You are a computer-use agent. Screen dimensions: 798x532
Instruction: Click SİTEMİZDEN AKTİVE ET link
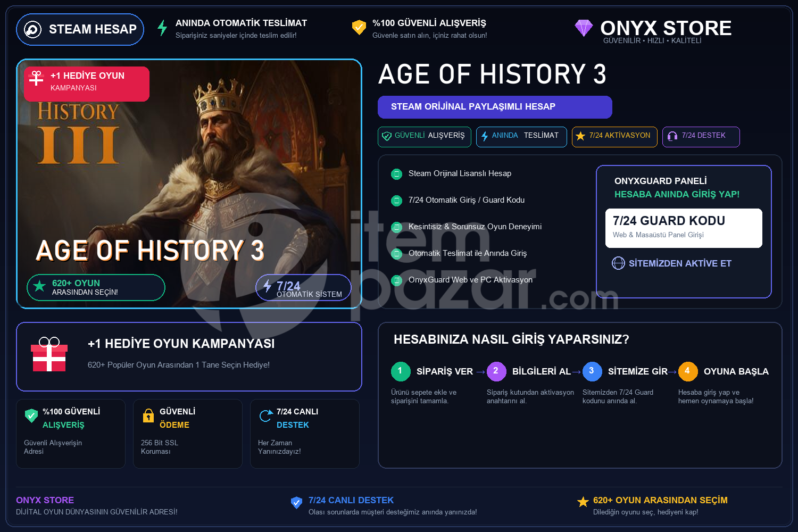click(x=680, y=263)
